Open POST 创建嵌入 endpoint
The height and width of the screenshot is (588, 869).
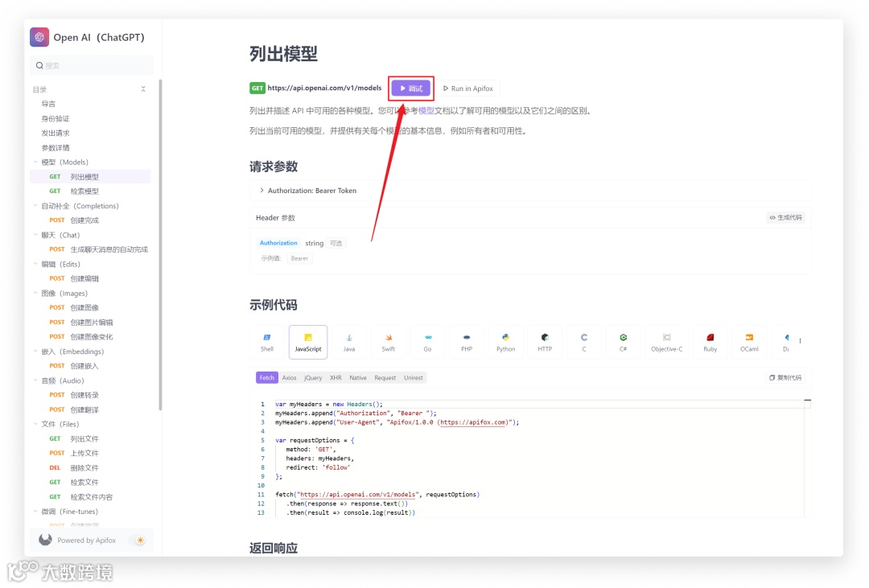point(90,366)
